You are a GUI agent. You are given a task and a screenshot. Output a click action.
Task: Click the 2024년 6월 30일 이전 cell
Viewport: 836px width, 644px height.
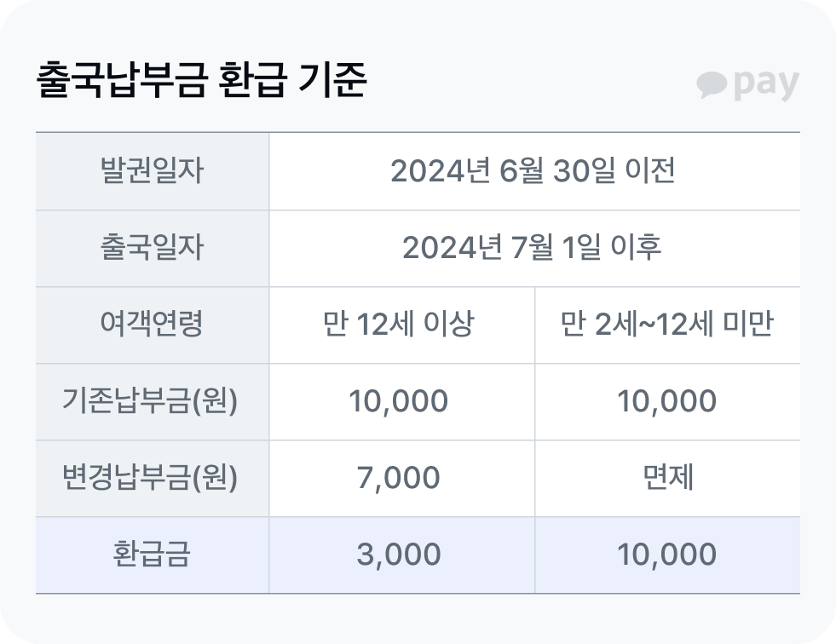533,171
